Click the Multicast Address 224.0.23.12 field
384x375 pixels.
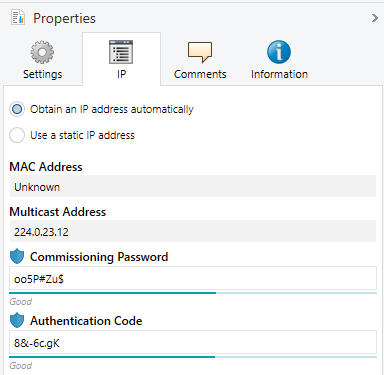click(x=193, y=232)
